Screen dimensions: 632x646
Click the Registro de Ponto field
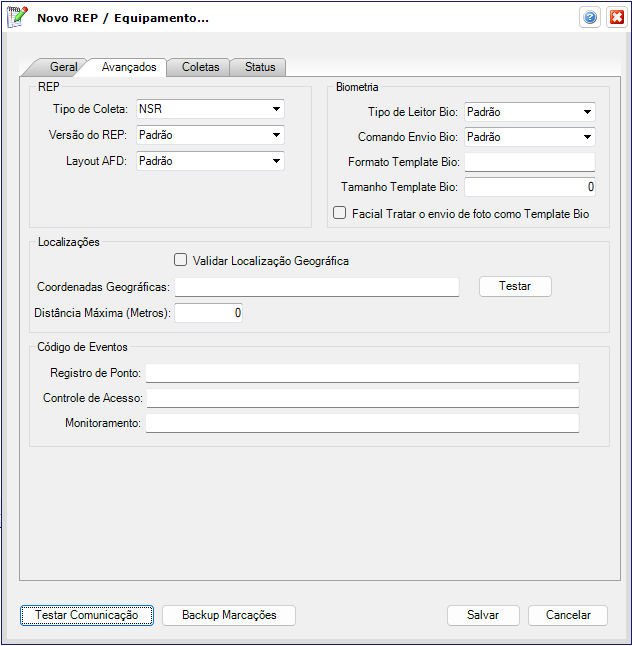tap(362, 373)
